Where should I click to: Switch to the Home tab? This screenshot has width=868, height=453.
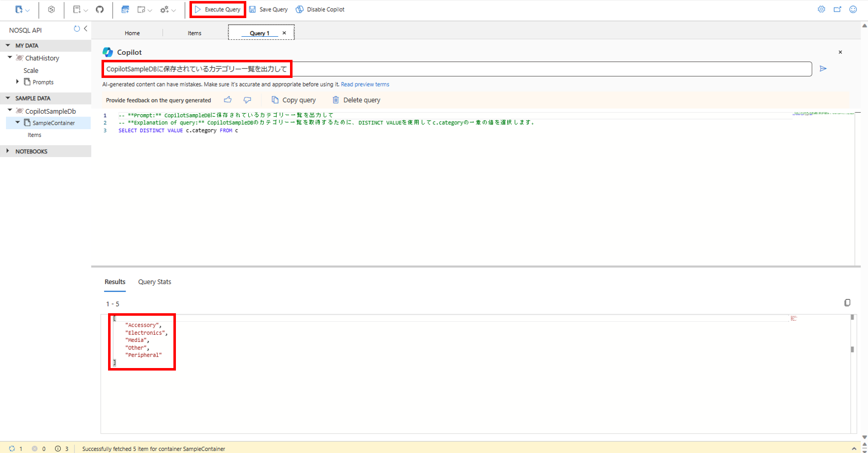coord(132,33)
